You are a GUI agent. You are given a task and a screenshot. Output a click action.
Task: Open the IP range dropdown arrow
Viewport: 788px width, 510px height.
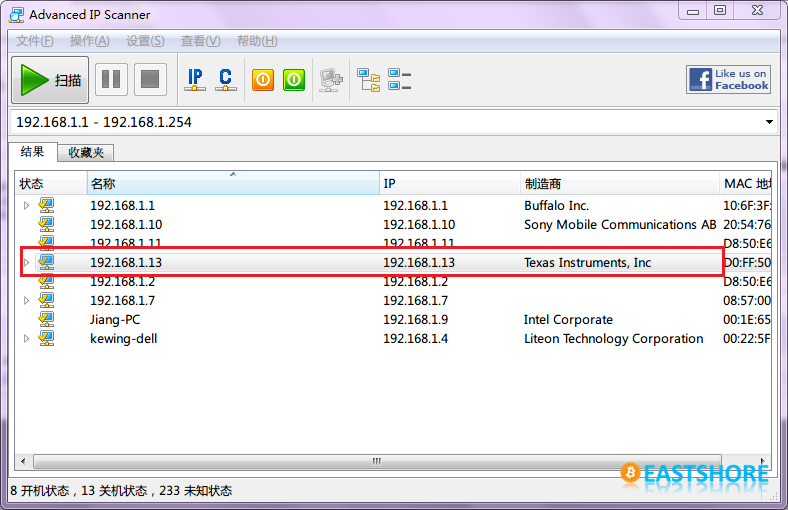point(769,122)
